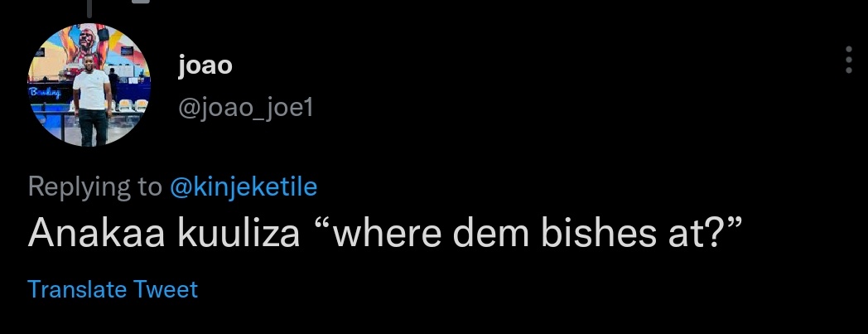Click the word "where" in quote
The image size is (868, 334).
pos(379,232)
